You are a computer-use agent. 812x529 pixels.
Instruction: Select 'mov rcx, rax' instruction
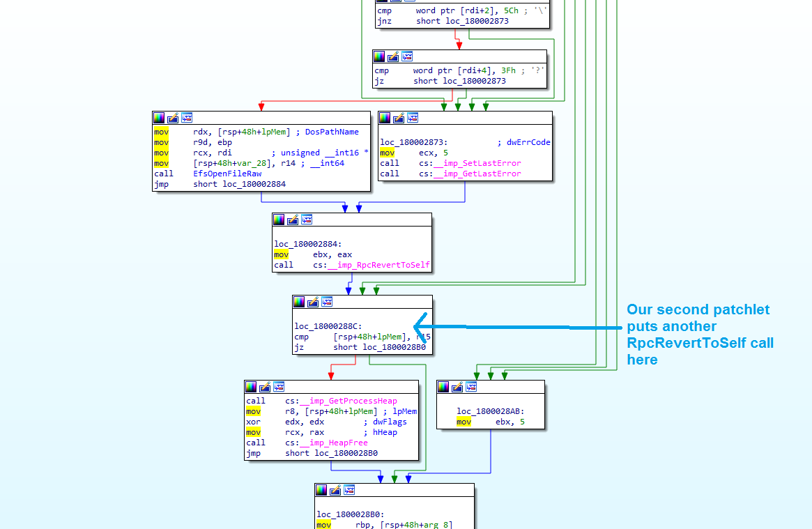285,432
